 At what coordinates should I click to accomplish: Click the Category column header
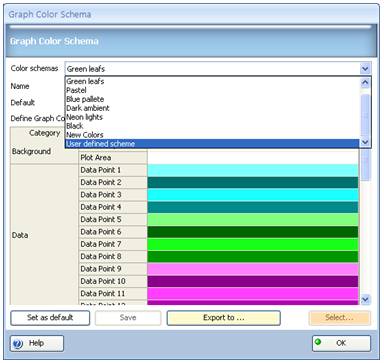[44, 133]
